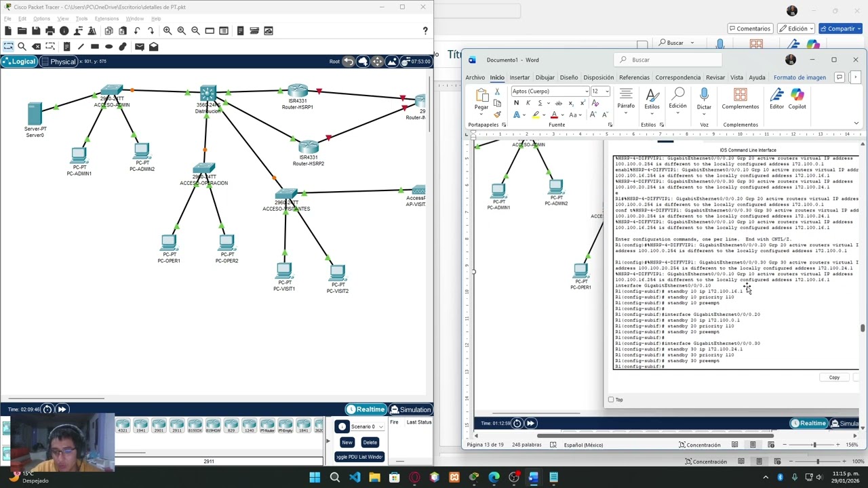Check the Top checkbox in the CLI window

click(x=611, y=400)
